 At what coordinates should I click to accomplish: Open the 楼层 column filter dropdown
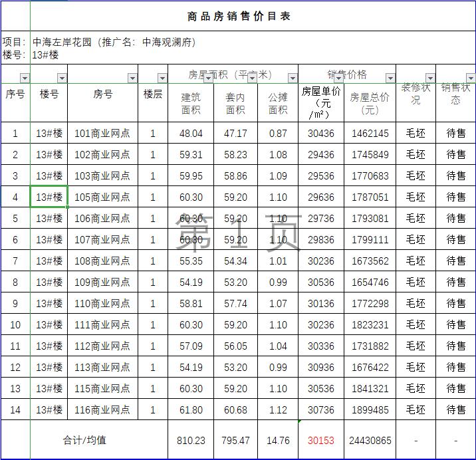162,78
